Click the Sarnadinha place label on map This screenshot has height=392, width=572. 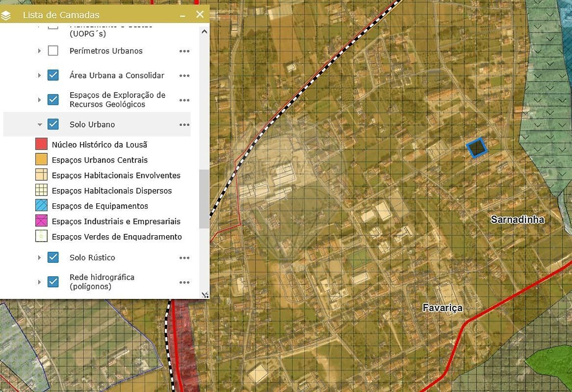(518, 220)
